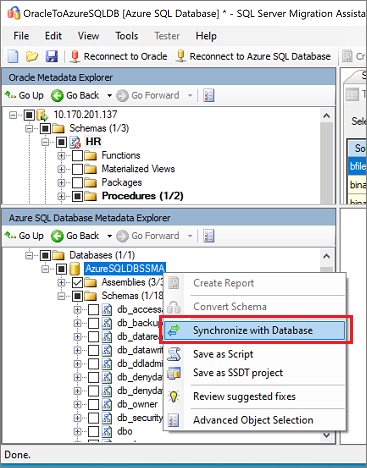
Task: Uncheck the Assemblies checkbox
Action: 77,283
